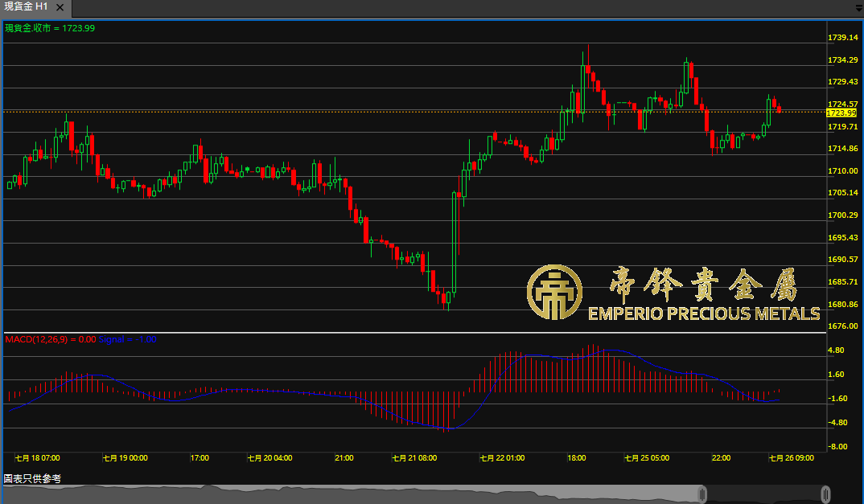Screen dimensions: 864x504
Task: Click the 七月 21 08:00 time label
Action: [414, 457]
